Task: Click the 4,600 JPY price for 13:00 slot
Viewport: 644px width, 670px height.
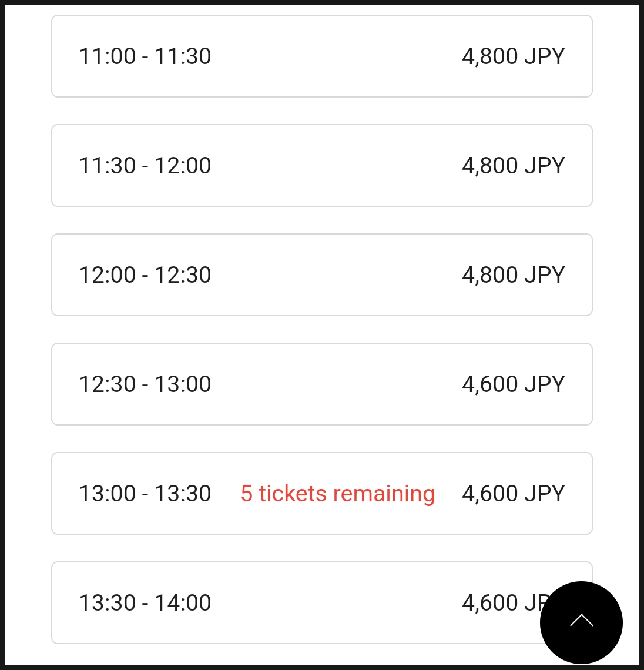Action: point(514,494)
